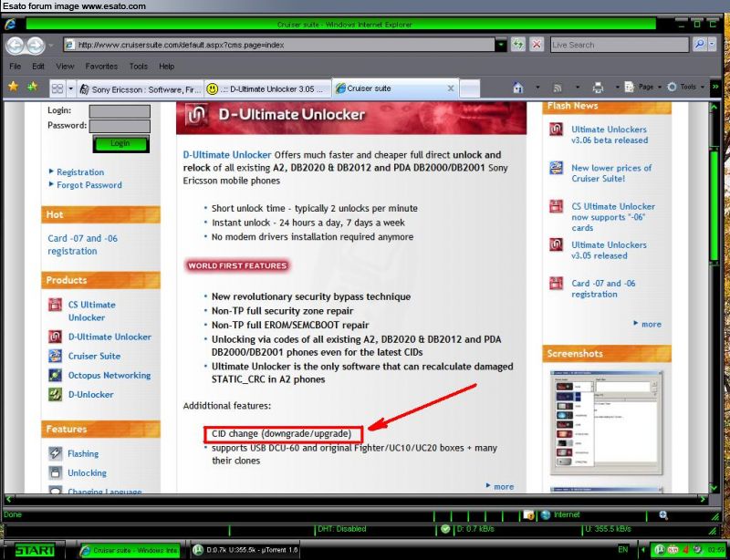Open the View menu

pos(65,67)
